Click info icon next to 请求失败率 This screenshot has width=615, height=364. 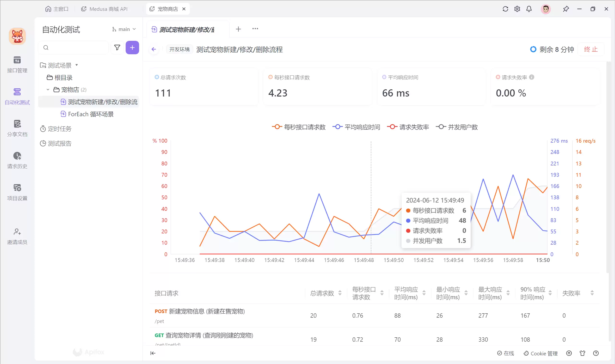tap(532, 77)
